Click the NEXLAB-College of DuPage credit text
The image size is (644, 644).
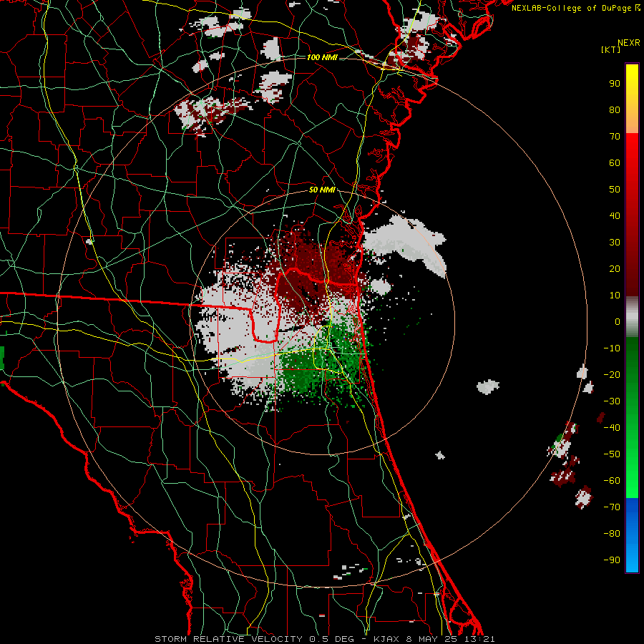572,8
